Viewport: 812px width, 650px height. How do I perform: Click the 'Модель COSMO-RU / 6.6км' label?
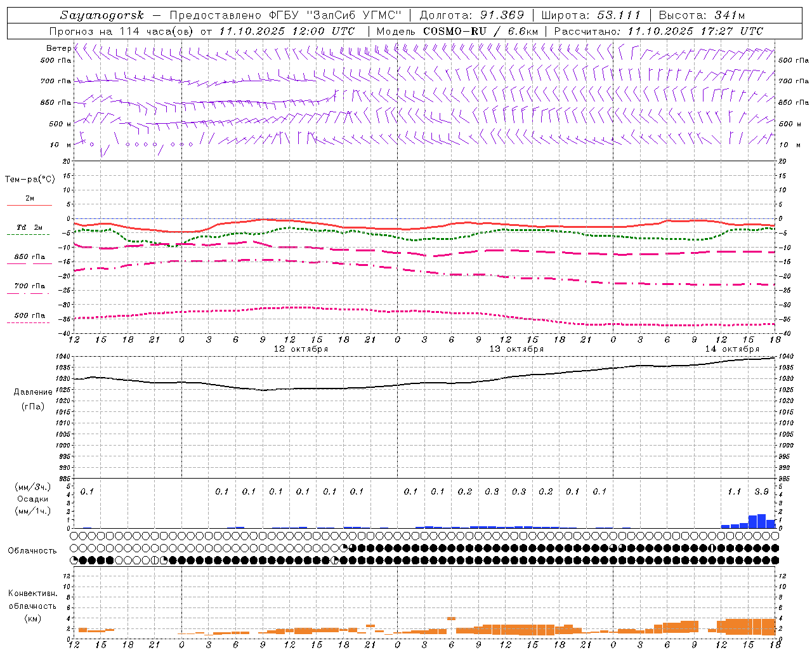click(457, 31)
